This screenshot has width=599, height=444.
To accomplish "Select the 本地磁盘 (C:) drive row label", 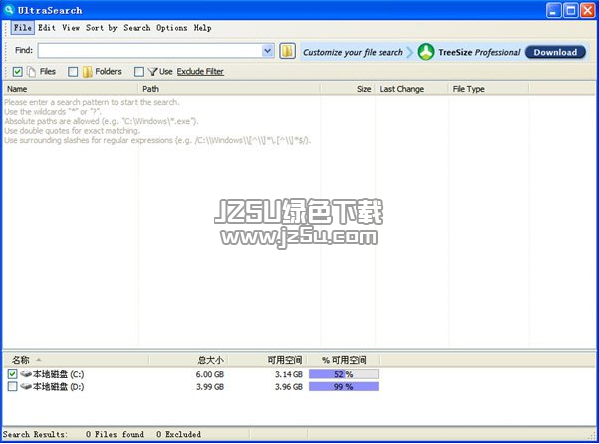I will tap(58, 374).
